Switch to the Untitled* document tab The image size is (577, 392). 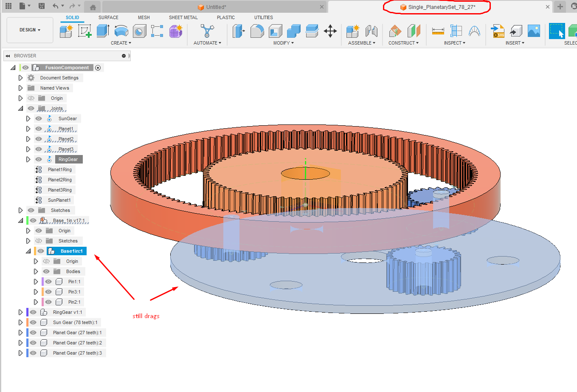click(x=214, y=7)
